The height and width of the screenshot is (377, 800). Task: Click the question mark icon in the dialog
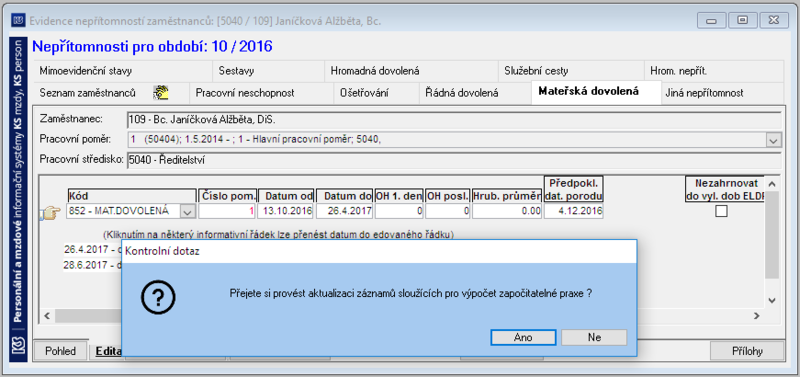tap(158, 297)
